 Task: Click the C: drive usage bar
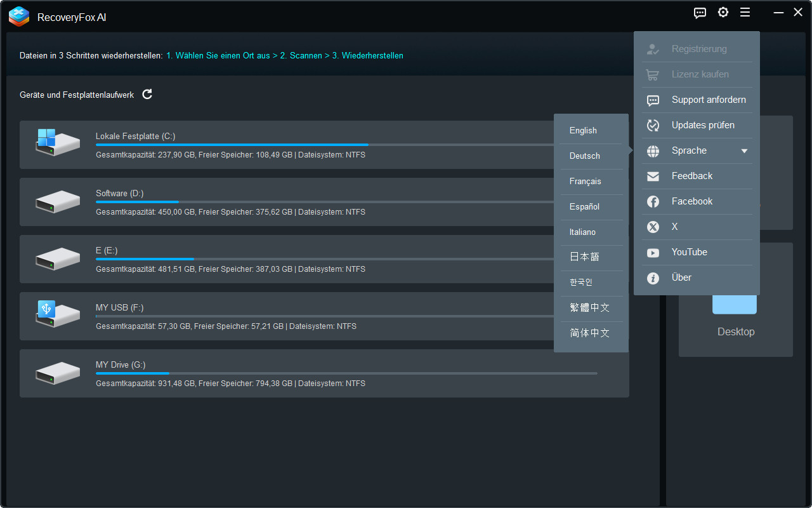[x=324, y=145]
